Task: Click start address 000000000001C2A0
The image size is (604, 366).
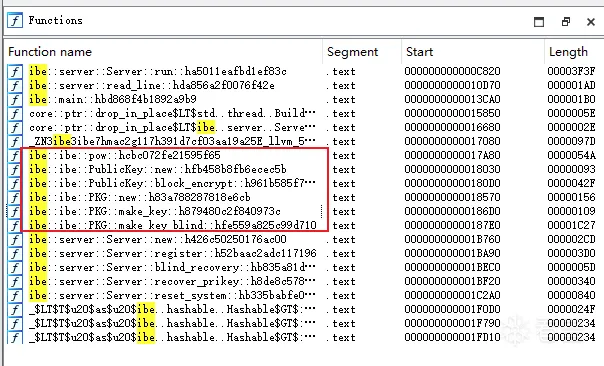Action: [452, 295]
